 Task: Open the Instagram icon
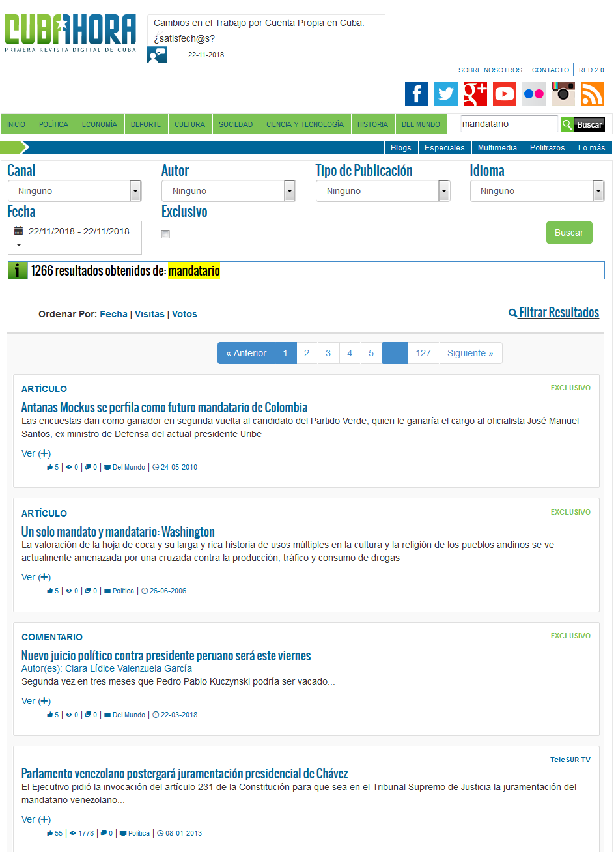click(x=563, y=94)
